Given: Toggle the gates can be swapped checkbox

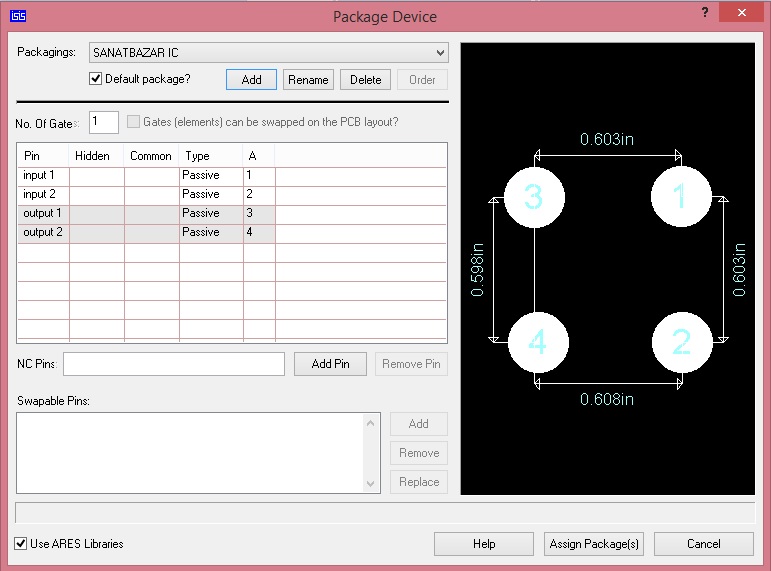Looking at the screenshot, I should click(133, 121).
